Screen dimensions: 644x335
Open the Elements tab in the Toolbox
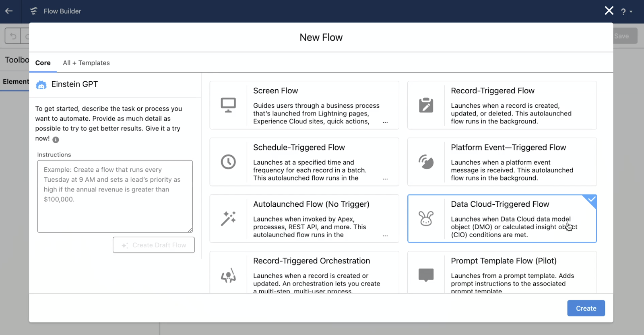tap(15, 82)
